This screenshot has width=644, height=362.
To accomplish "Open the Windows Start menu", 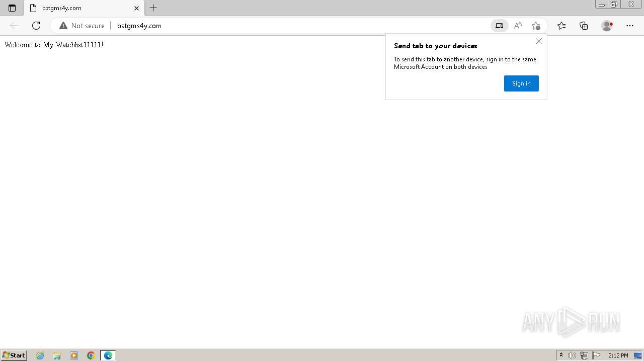I will click(14, 355).
